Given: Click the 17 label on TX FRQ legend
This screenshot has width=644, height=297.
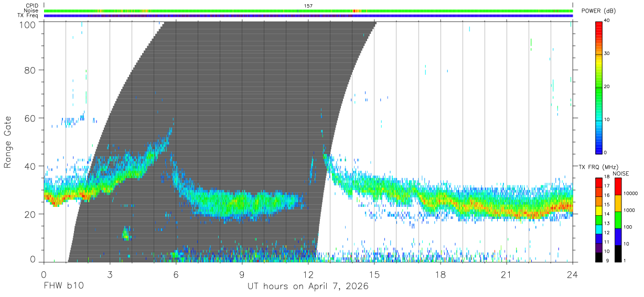Looking at the screenshot, I should 606,185.
